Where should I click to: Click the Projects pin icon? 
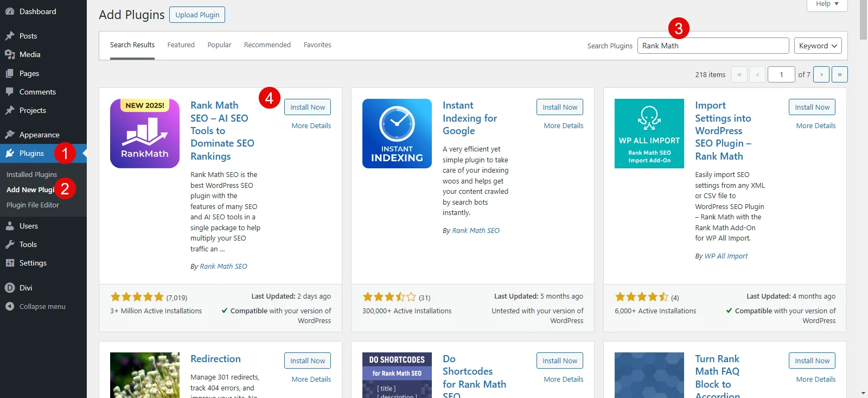[x=10, y=110]
